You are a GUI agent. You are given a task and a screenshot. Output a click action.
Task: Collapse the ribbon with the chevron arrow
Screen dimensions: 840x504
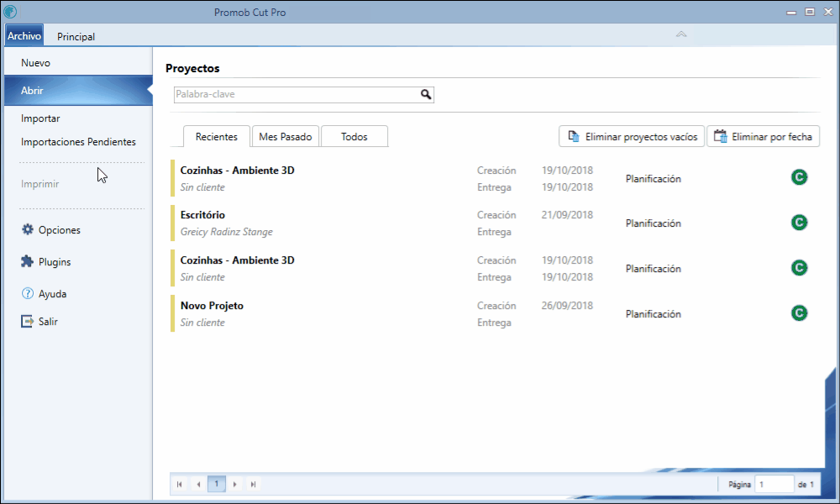681,34
